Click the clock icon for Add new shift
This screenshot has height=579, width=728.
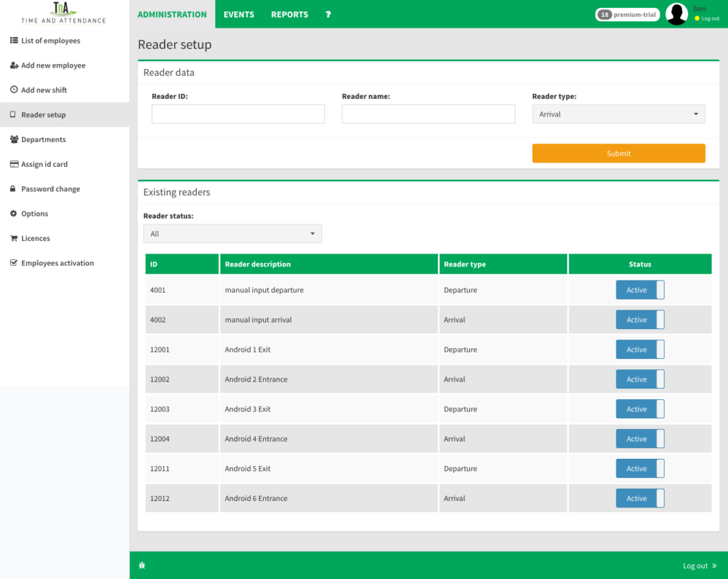[14, 90]
